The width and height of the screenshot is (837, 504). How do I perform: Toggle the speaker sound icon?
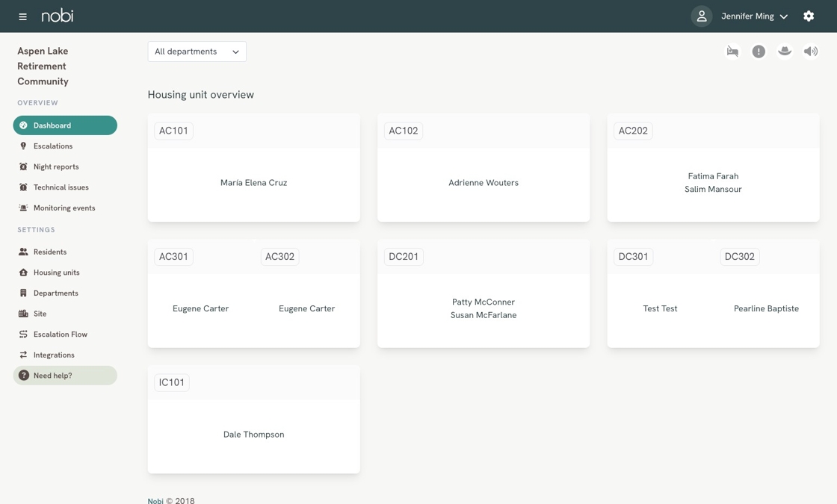pos(810,52)
